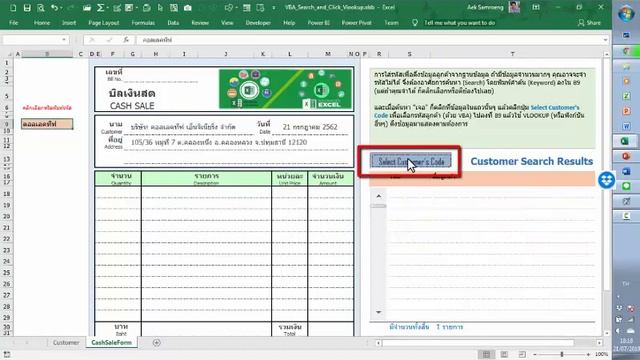Switch to the Home ribbon tab
The height and width of the screenshot is (360, 640).
pos(42,23)
